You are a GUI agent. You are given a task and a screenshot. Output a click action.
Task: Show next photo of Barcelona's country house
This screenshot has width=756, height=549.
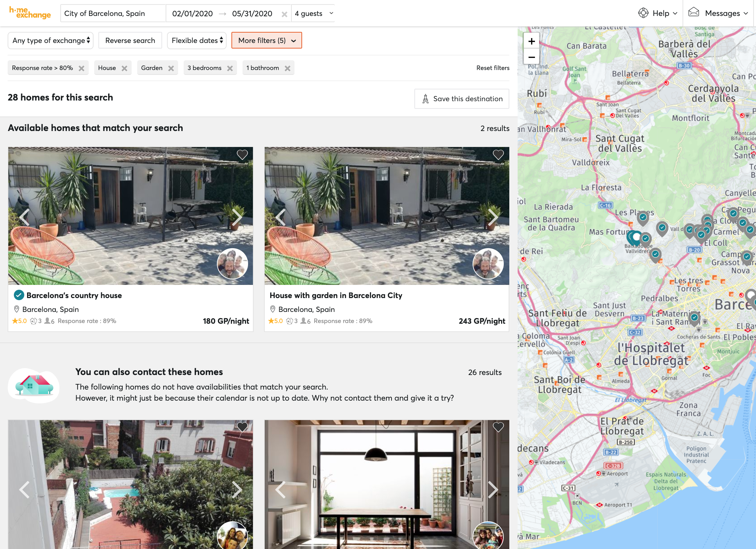tap(237, 217)
